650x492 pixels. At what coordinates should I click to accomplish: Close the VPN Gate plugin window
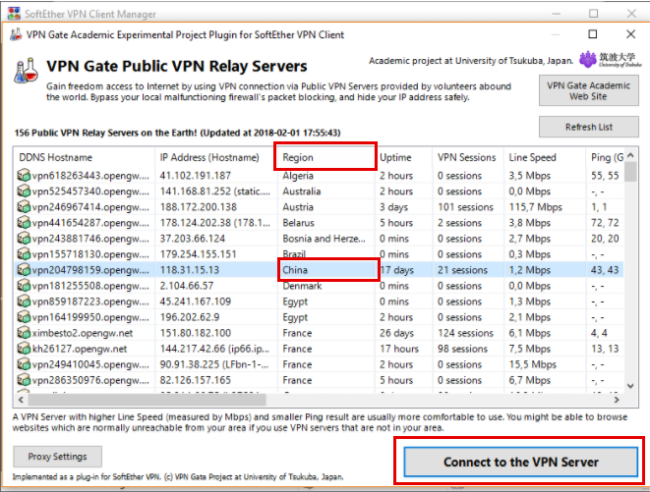[x=631, y=34]
